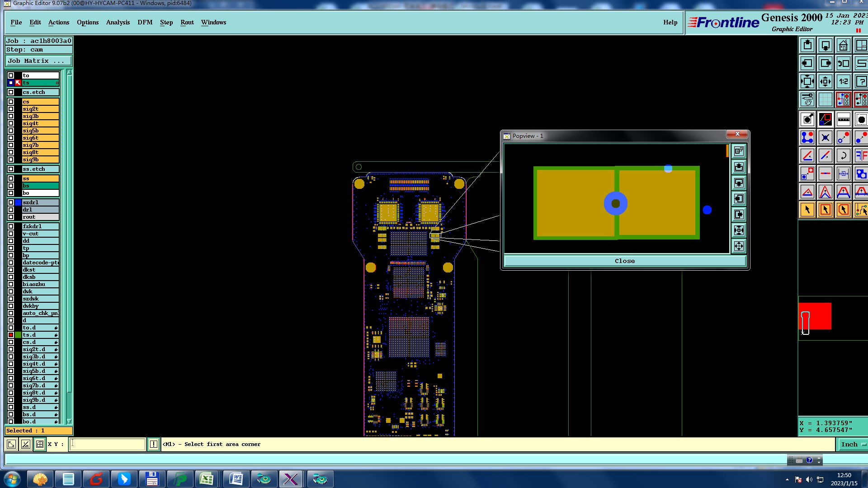
Task: Toggle checkbox for sig2t layer
Action: coord(11,109)
